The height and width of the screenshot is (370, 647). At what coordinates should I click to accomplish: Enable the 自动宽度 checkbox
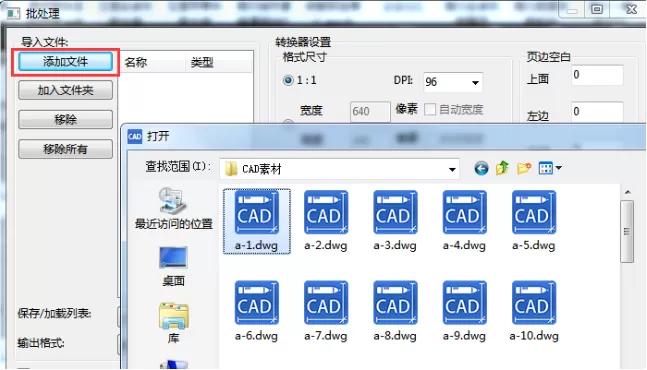430,109
